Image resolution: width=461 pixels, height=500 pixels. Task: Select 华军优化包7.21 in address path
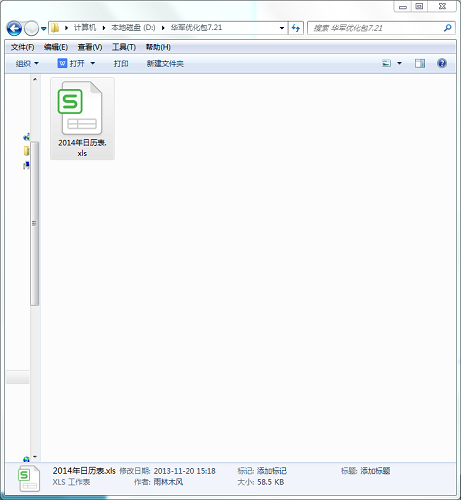pyautogui.click(x=196, y=28)
